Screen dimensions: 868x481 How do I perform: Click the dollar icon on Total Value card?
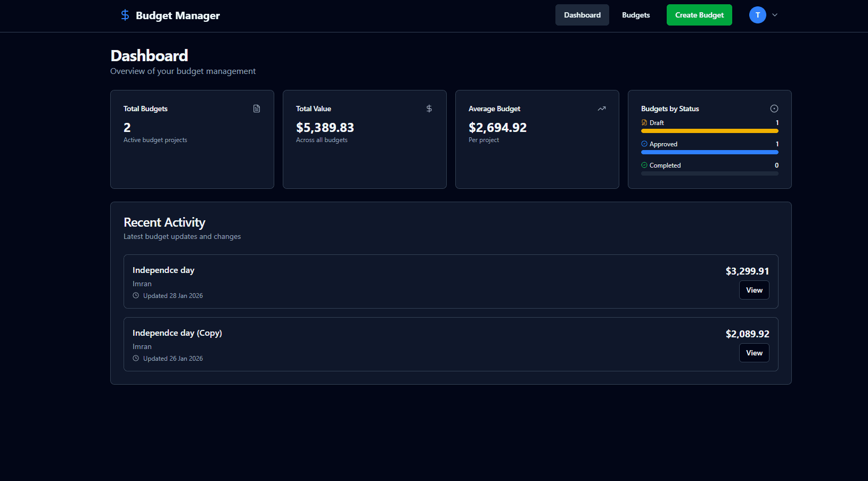click(x=429, y=108)
